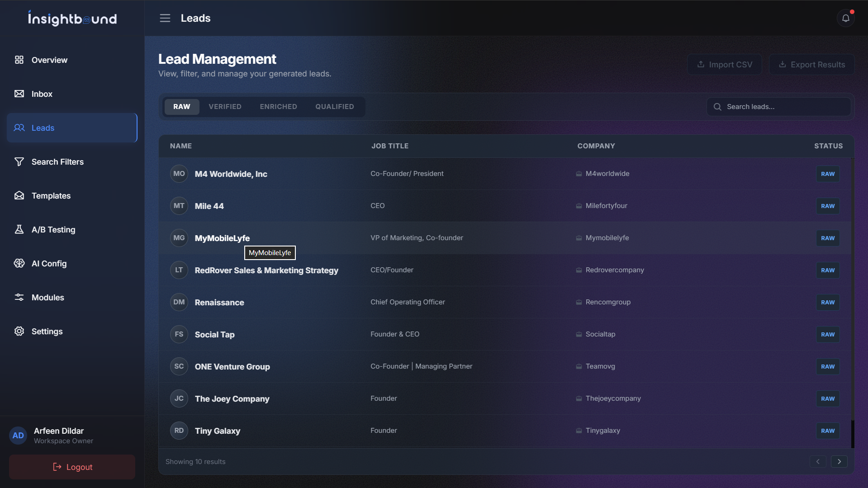
Task: Select the ONE Venture Group lead
Action: coord(232,366)
